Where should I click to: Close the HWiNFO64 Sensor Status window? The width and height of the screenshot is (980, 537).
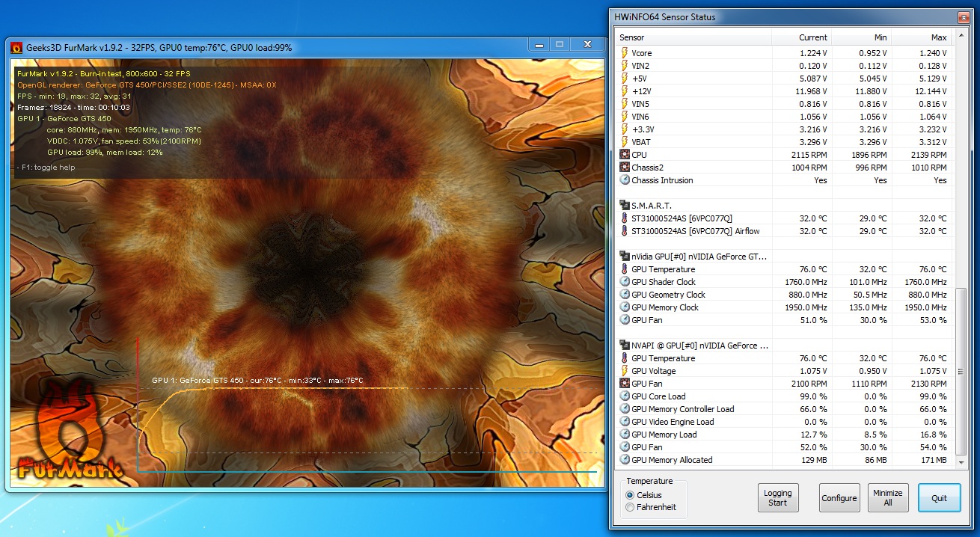962,16
